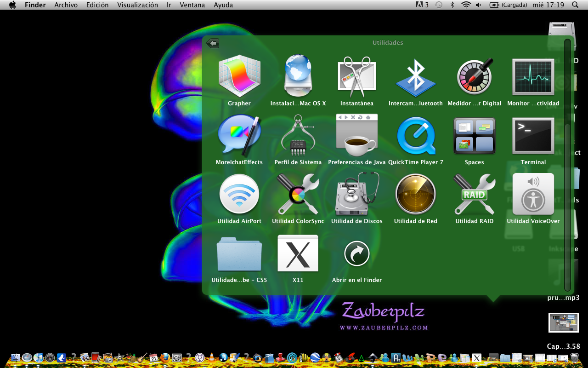The width and height of the screenshot is (588, 368).
Task: Click the Utilidades stack scrollbar
Action: point(567,166)
